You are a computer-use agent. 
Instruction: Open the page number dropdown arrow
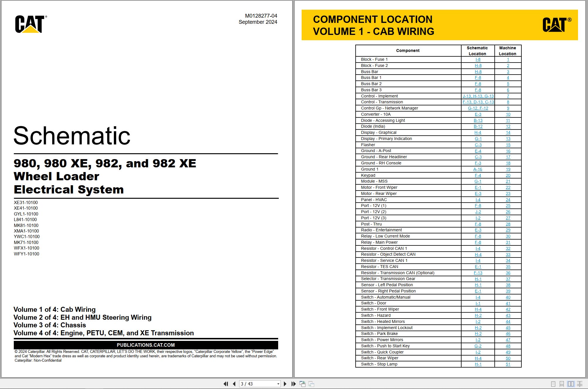coord(278,384)
